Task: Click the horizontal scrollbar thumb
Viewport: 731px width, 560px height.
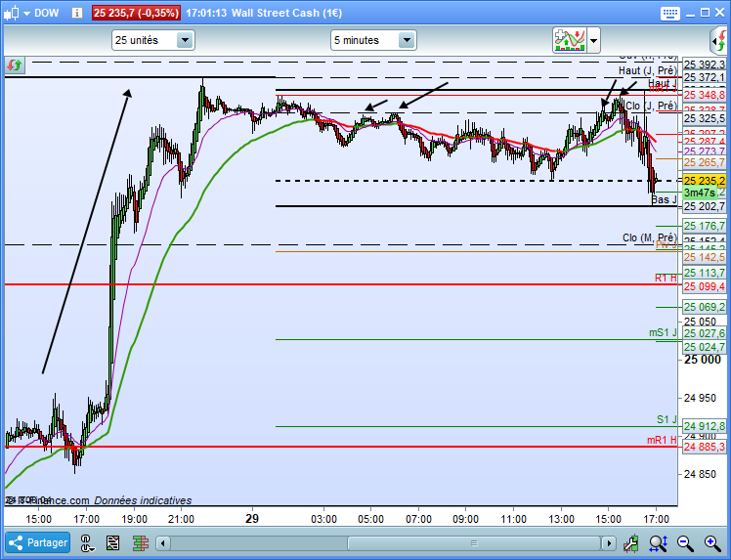Action: click(474, 543)
